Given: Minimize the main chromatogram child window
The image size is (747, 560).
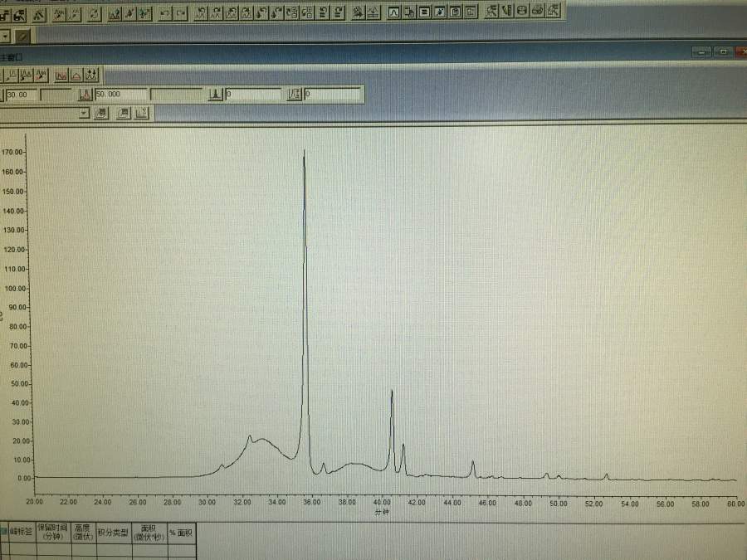Looking at the screenshot, I should point(701,52).
